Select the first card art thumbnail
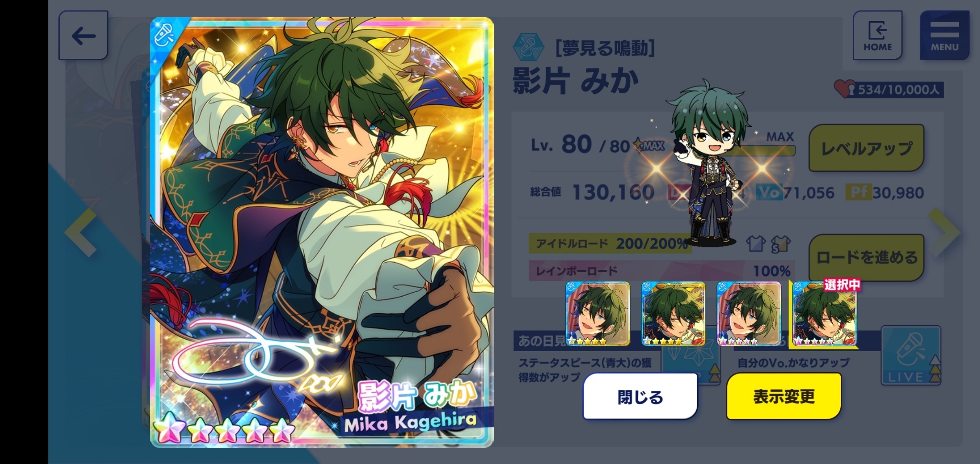Viewport: 980px width, 464px height. click(597, 314)
